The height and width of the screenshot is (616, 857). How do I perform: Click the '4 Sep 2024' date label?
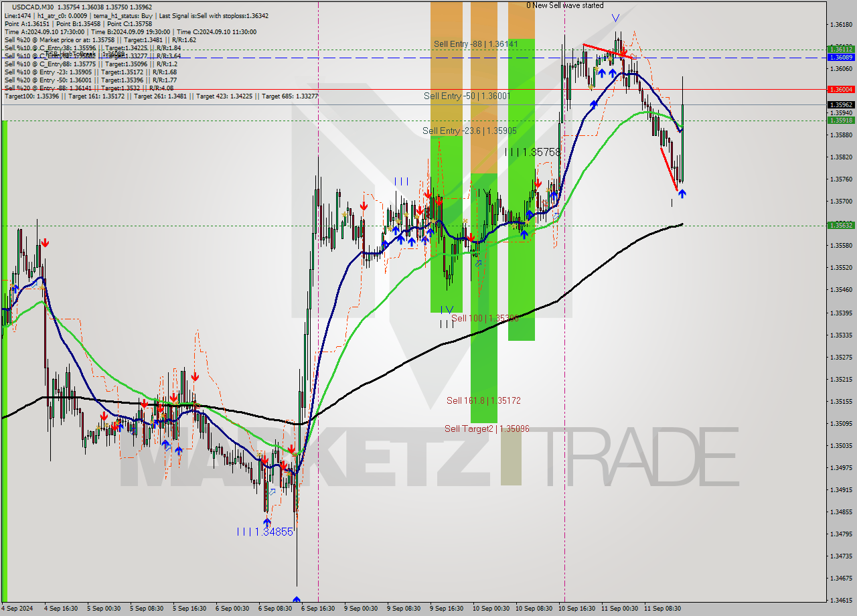[17, 609]
